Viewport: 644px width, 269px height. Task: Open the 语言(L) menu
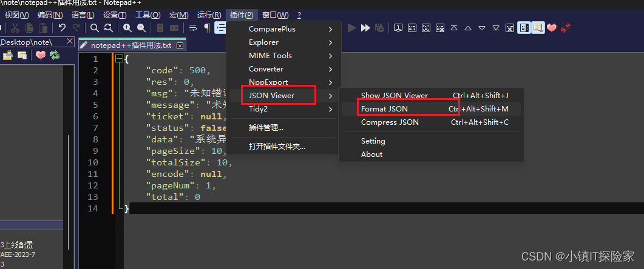coord(83,15)
